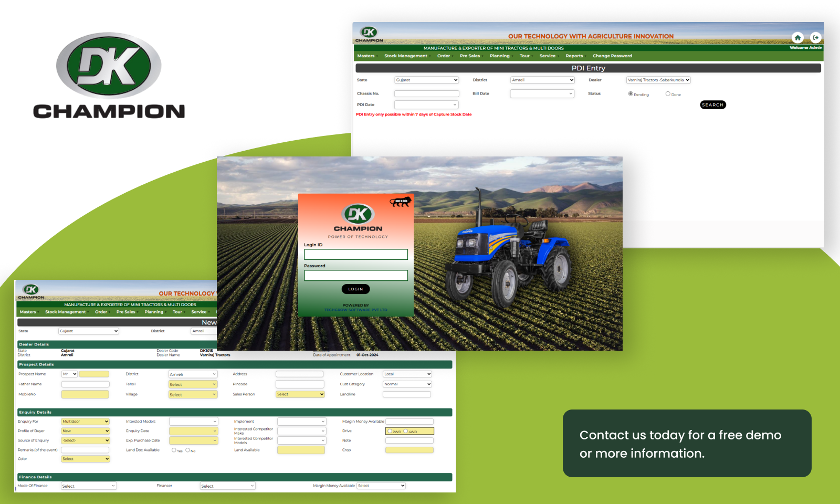The height and width of the screenshot is (504, 840).
Task: Click the Remarks (of the event) field
Action: pyautogui.click(x=85, y=450)
